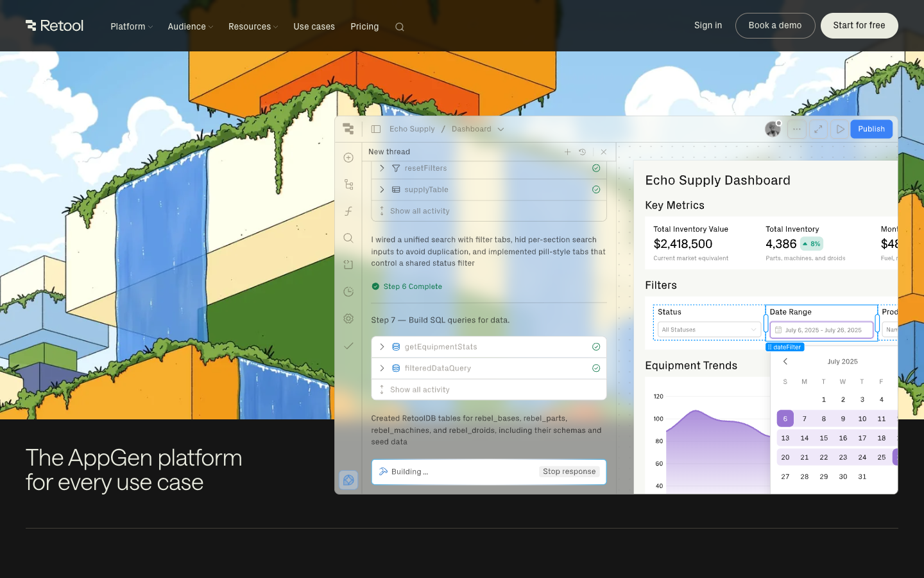Viewport: 924px width, 578px height.
Task: Click the dateFilter component tag
Action: click(x=785, y=347)
